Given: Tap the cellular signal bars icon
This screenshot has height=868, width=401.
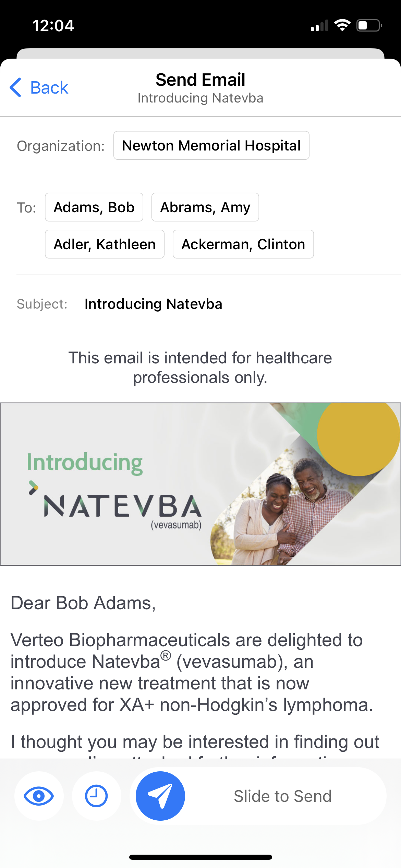Looking at the screenshot, I should pyautogui.click(x=319, y=26).
